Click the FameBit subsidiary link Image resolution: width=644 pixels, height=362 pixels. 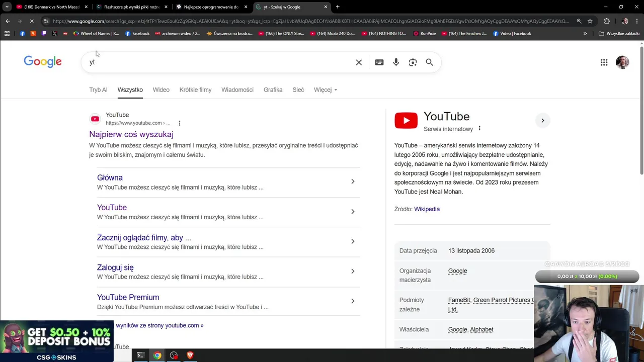point(459,300)
